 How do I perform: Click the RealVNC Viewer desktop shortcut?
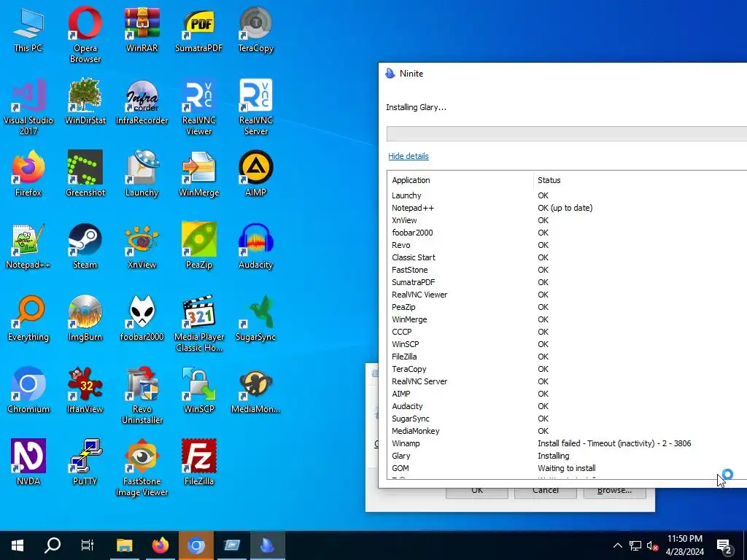pos(198,106)
